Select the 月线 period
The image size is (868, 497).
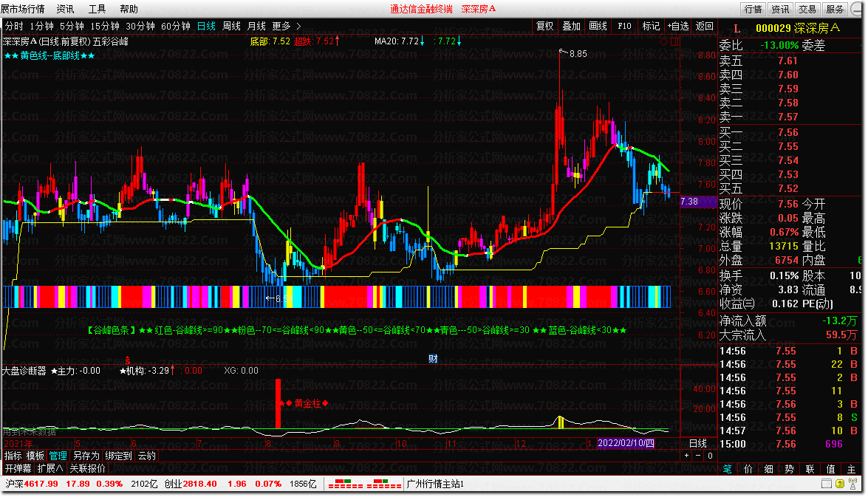[x=256, y=26]
